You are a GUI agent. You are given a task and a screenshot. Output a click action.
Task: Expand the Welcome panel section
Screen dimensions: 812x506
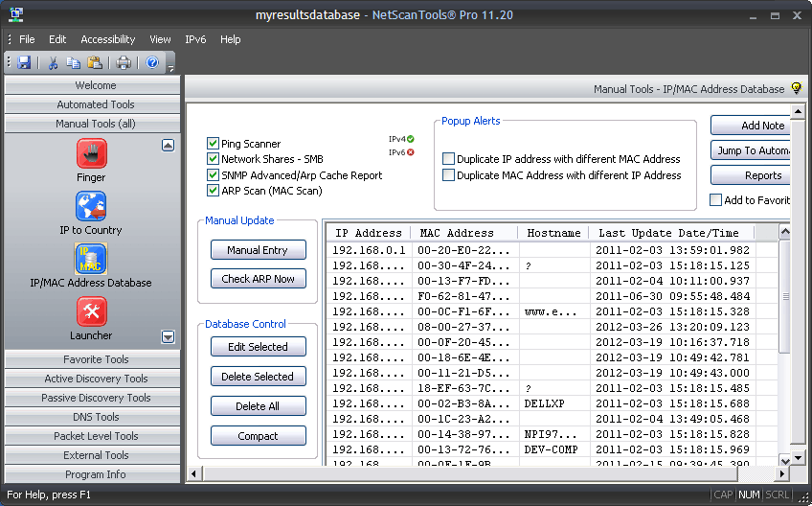click(92, 85)
